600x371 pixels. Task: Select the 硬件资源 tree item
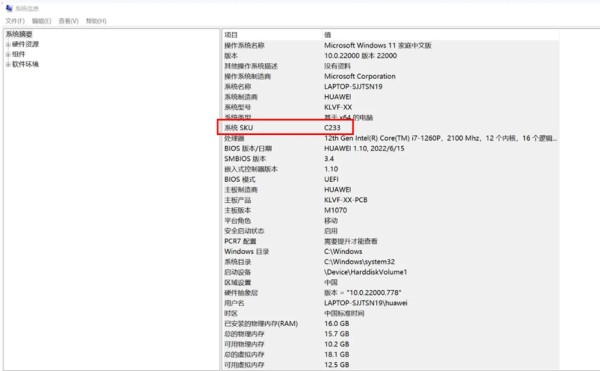pyautogui.click(x=25, y=44)
